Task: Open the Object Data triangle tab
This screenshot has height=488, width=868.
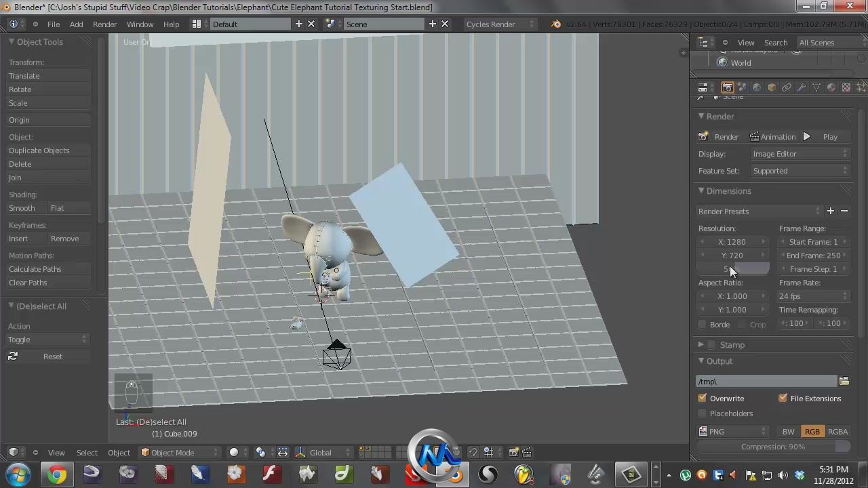Action: [816, 87]
